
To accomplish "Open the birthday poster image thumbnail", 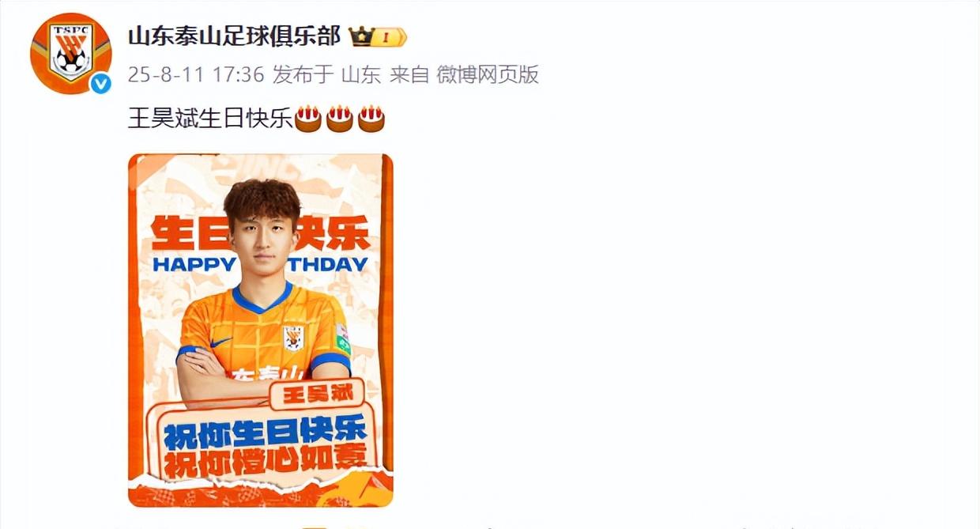I will (x=261, y=331).
